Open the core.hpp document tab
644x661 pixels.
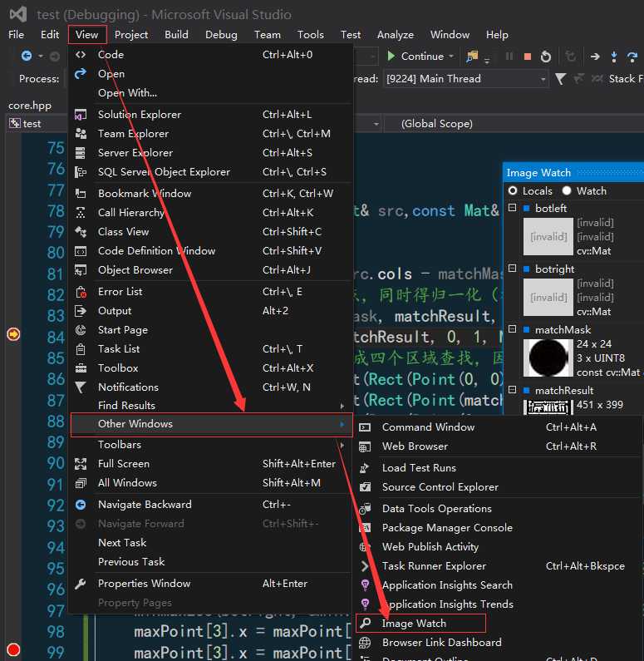pos(30,106)
